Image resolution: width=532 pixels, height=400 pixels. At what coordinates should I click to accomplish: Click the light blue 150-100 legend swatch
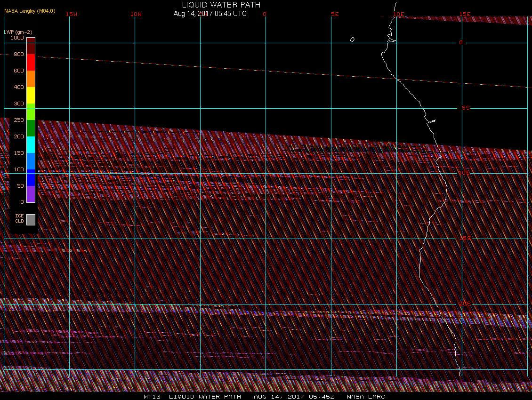coord(31,161)
